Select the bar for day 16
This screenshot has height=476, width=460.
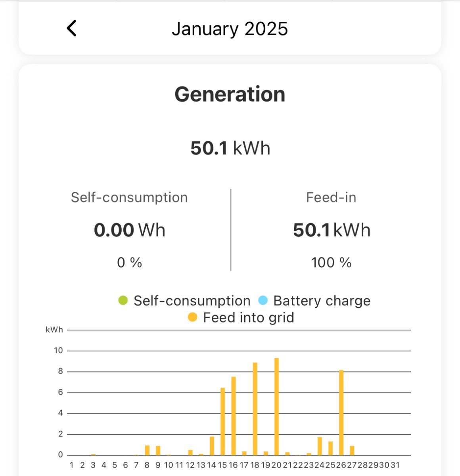click(x=234, y=416)
